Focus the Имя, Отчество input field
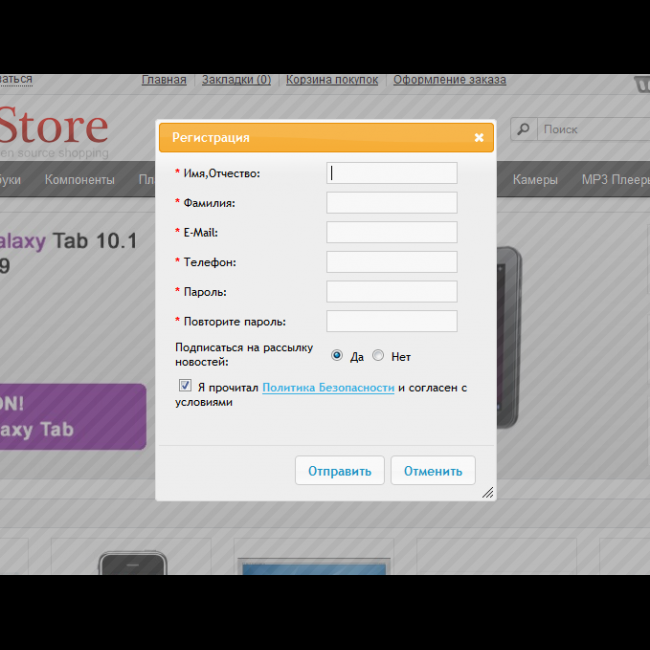 pyautogui.click(x=392, y=173)
